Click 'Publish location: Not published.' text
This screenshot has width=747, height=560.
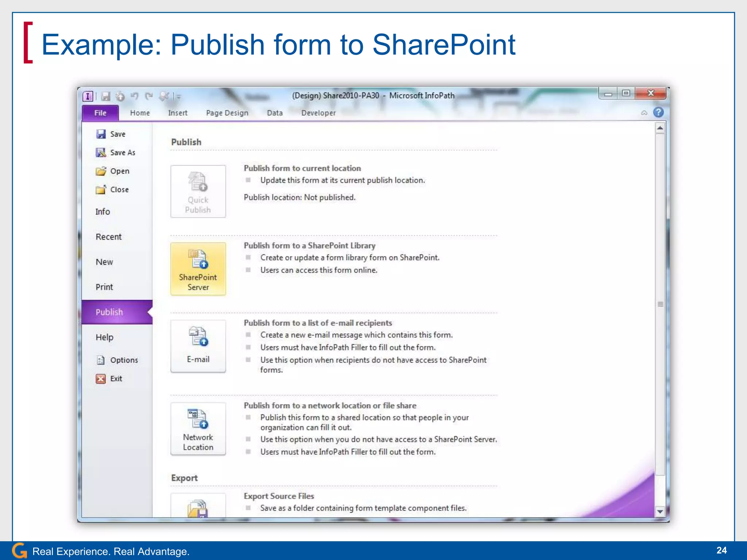pos(299,198)
